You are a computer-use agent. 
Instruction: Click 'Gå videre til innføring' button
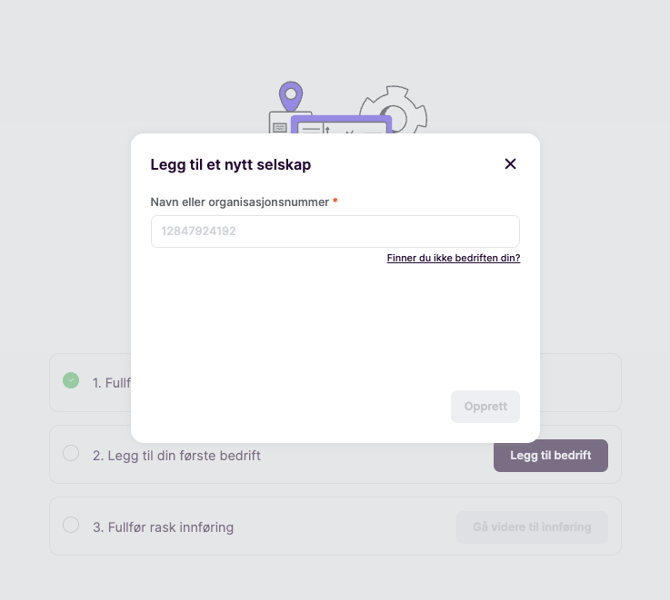pos(532,527)
